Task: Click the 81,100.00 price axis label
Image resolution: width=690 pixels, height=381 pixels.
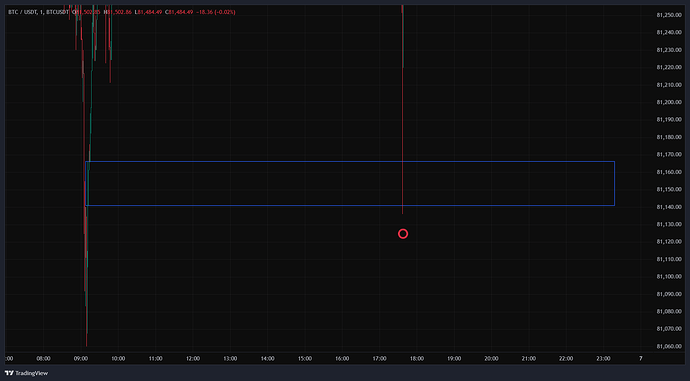Action: 669,277
